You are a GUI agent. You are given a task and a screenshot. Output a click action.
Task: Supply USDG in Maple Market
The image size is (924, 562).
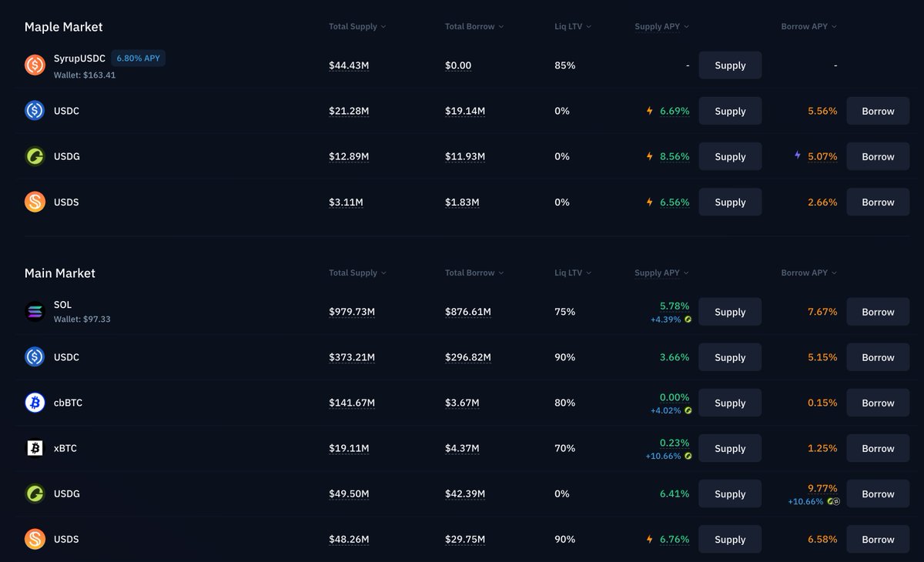730,156
